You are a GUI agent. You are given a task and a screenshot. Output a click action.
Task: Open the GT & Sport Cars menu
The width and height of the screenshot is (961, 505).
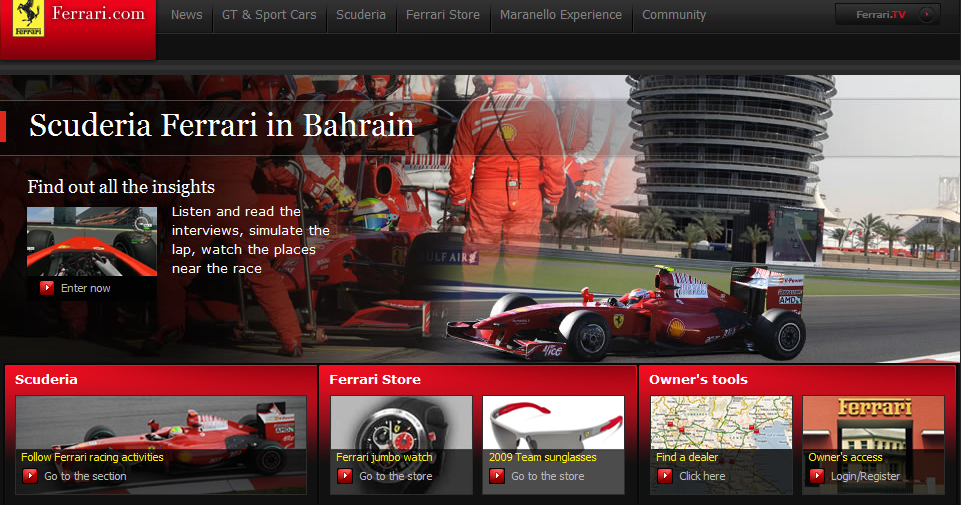point(269,15)
